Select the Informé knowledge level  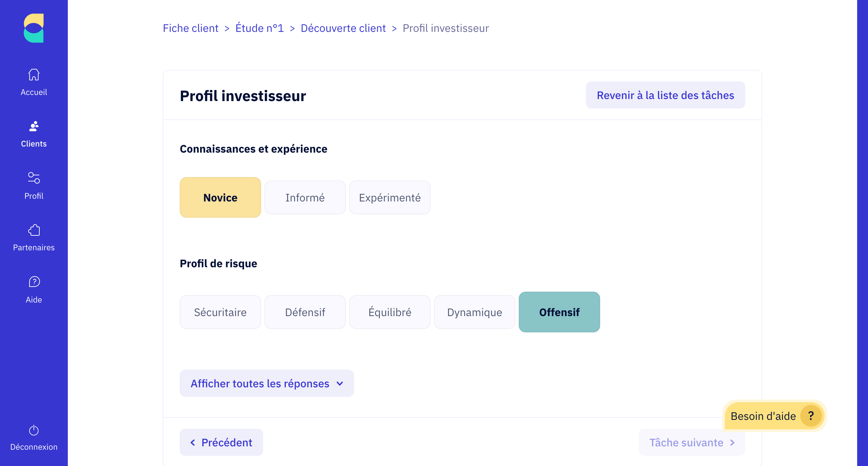[x=305, y=197]
